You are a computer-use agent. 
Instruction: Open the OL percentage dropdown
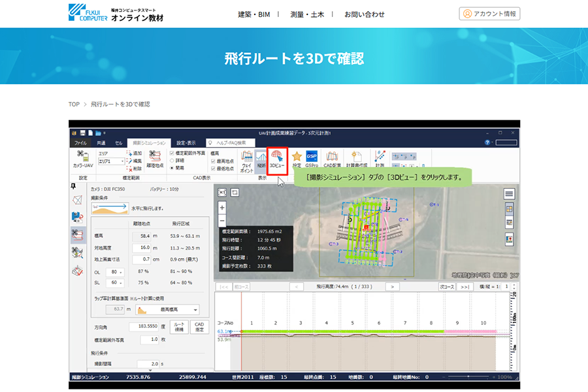pyautogui.click(x=121, y=273)
